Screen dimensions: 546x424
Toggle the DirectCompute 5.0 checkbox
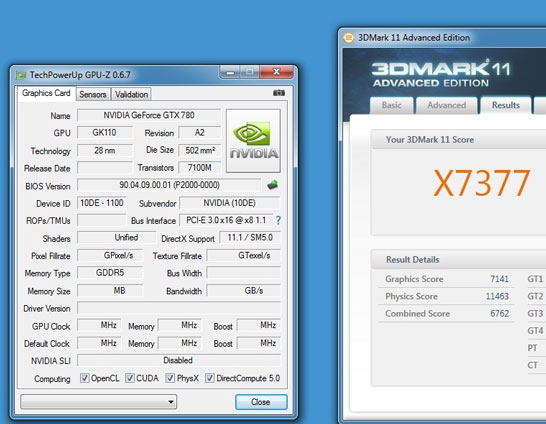coord(210,378)
